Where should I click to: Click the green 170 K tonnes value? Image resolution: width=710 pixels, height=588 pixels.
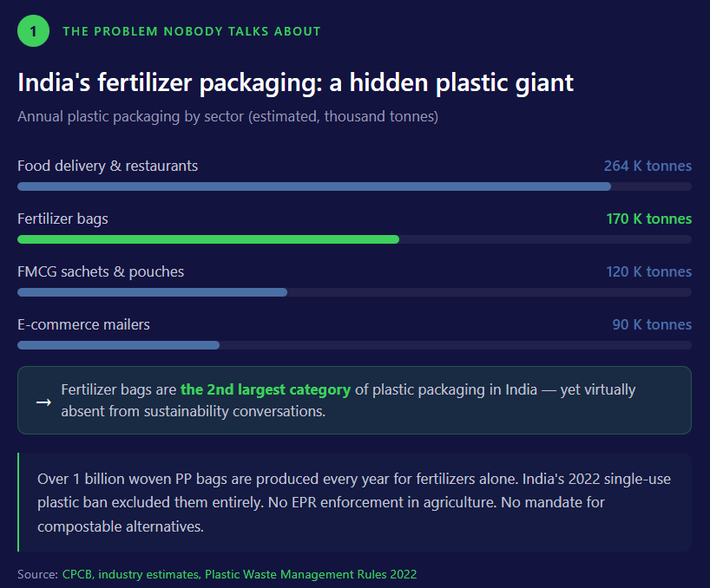coord(648,219)
